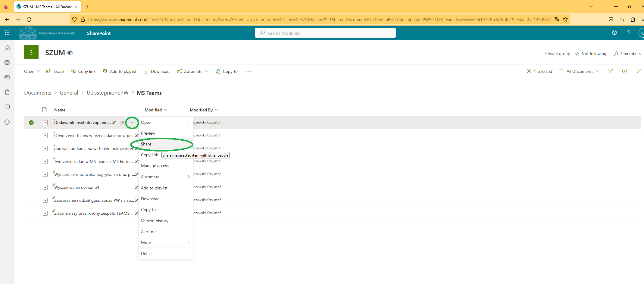
Task: Open My lists icon in left rail
Action: (x=7, y=107)
